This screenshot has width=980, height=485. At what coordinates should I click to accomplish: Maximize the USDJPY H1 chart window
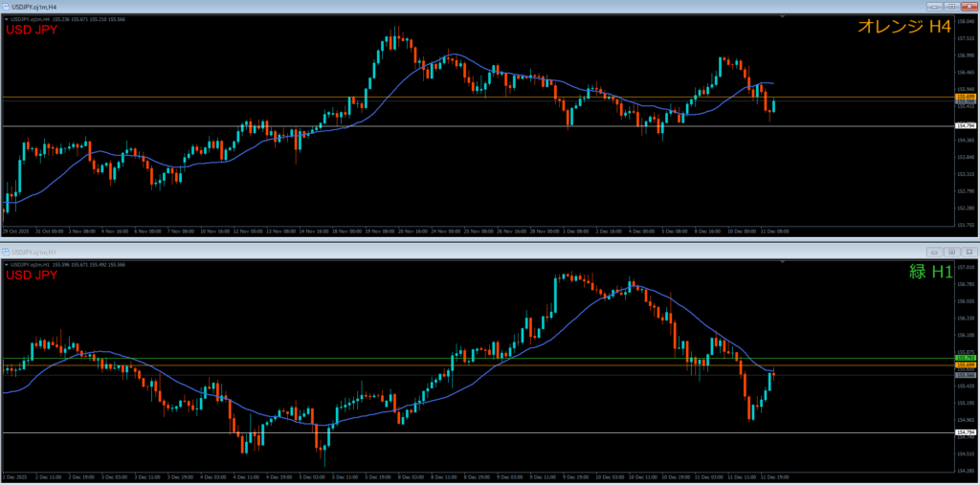tap(951, 252)
